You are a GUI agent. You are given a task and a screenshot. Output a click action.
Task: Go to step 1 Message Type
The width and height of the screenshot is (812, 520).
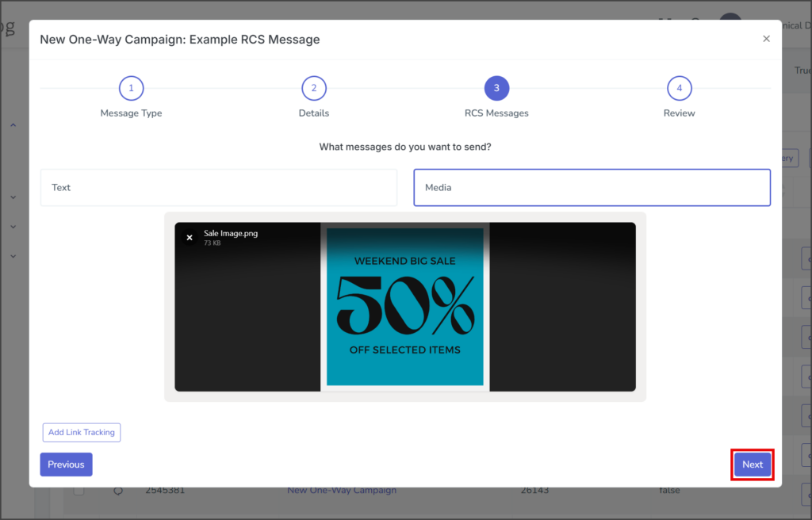point(131,88)
